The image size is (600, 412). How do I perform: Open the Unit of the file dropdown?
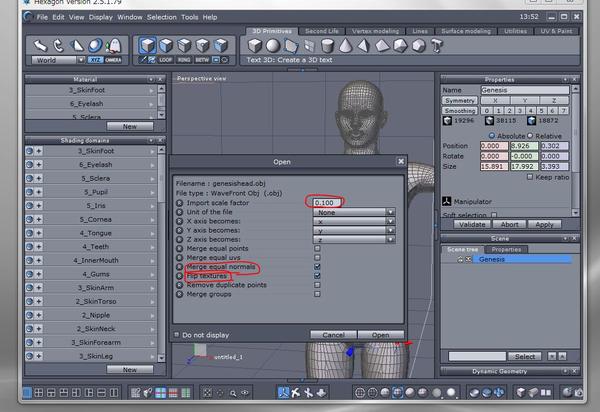(353, 212)
